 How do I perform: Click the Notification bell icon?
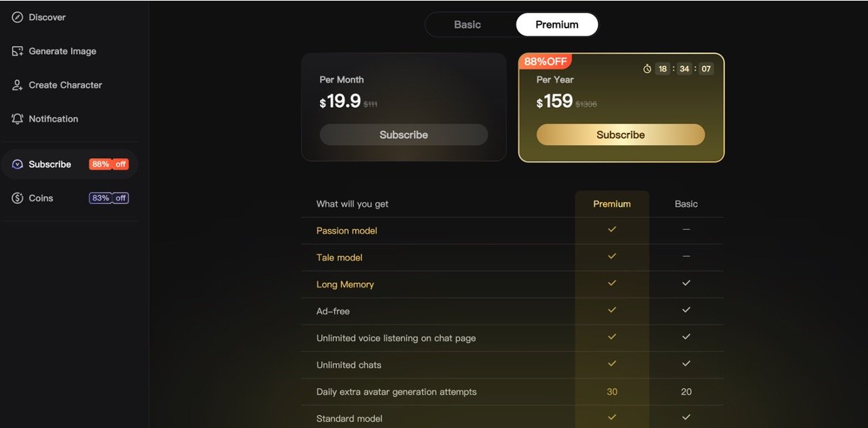click(x=18, y=119)
